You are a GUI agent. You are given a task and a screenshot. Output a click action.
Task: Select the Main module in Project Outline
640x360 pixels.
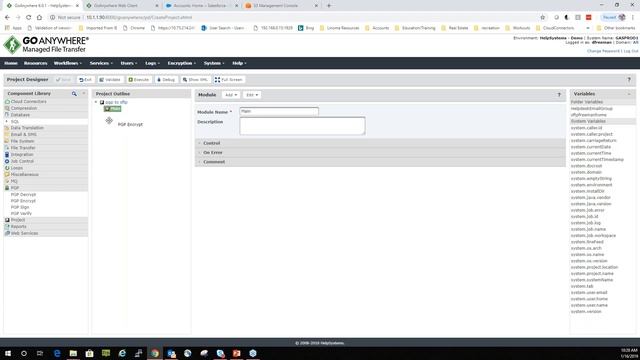coord(113,109)
